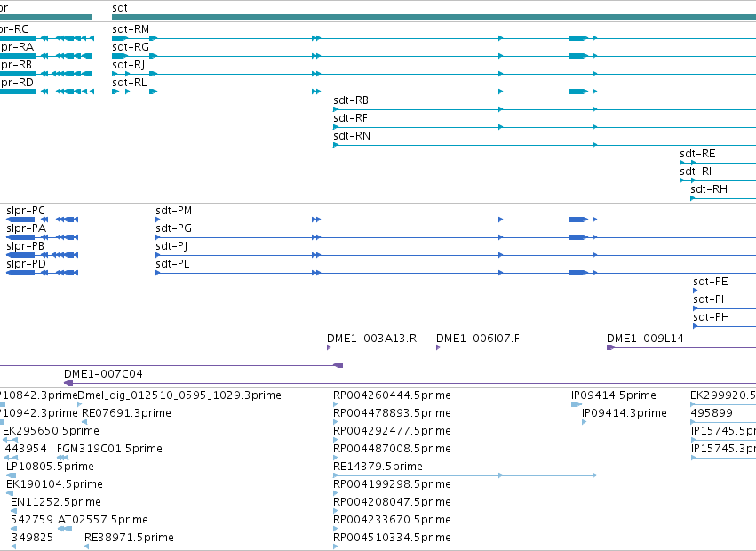Select the RP004478893.5prime EST label
The height and width of the screenshot is (551, 756).
(392, 413)
